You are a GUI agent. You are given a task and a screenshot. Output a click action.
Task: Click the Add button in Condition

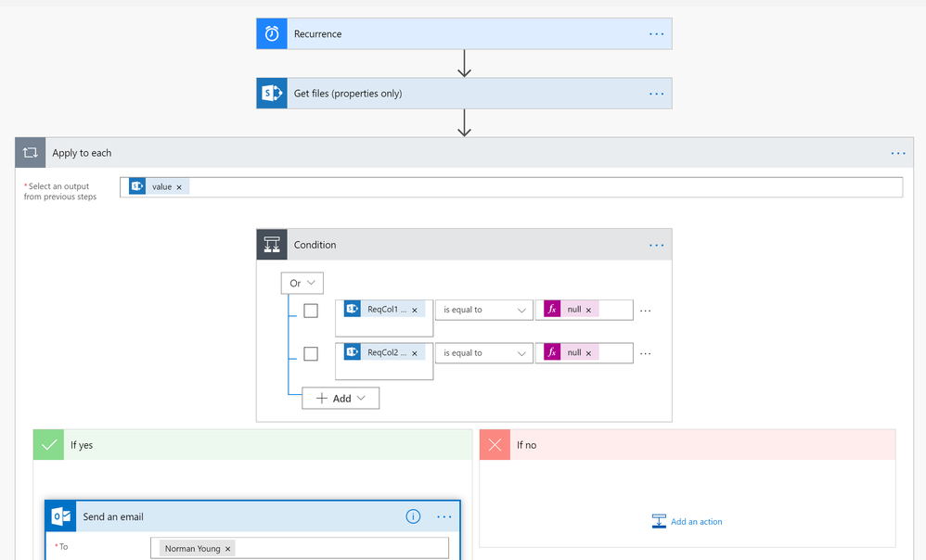pos(341,399)
